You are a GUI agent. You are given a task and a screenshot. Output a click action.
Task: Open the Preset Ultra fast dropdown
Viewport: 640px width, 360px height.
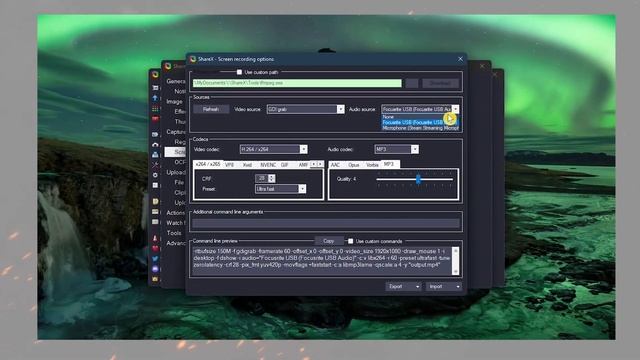(280, 189)
